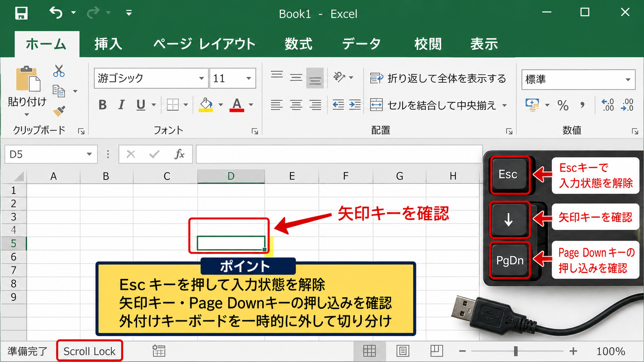Open the Undo history dropdown arrow
The height and width of the screenshot is (362, 644).
coord(73,13)
